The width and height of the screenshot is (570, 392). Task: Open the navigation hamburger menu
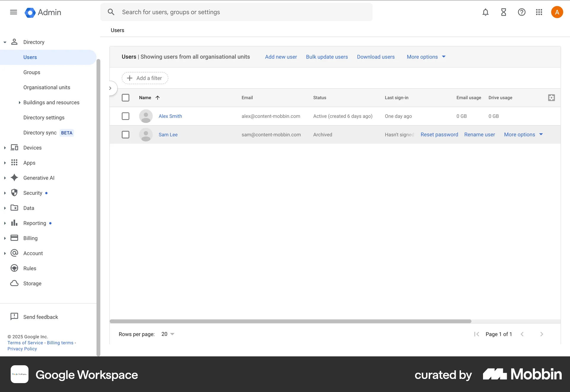(13, 12)
